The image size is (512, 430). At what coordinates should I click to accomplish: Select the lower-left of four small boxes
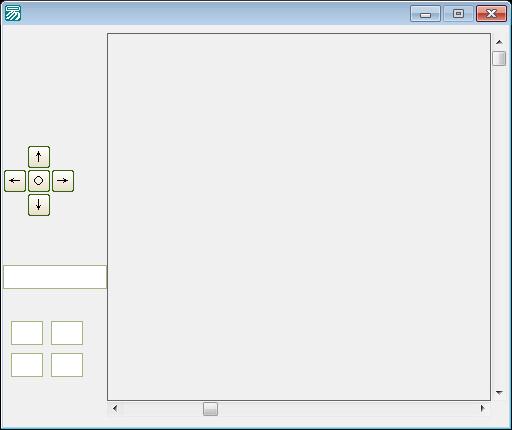27,365
